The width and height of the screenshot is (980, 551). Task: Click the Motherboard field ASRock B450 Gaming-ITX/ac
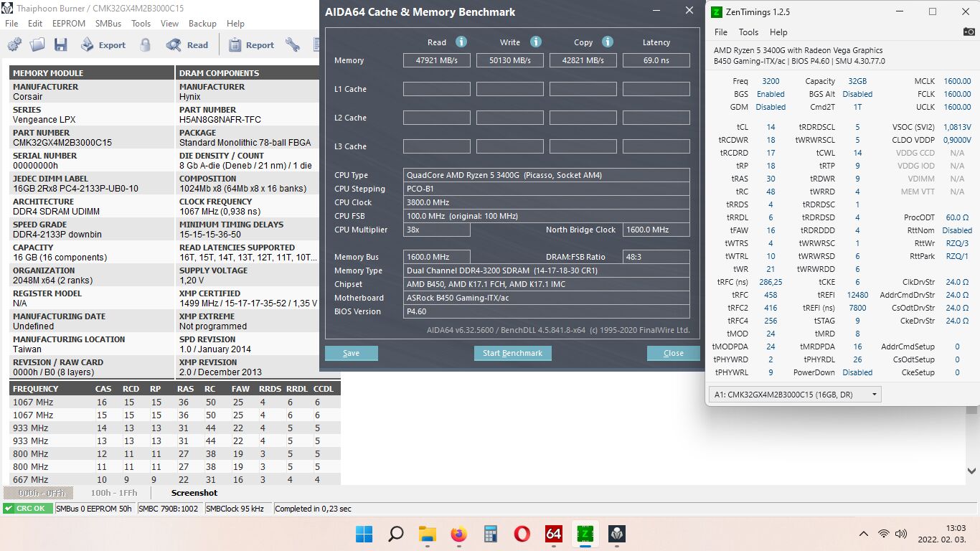[x=547, y=298]
